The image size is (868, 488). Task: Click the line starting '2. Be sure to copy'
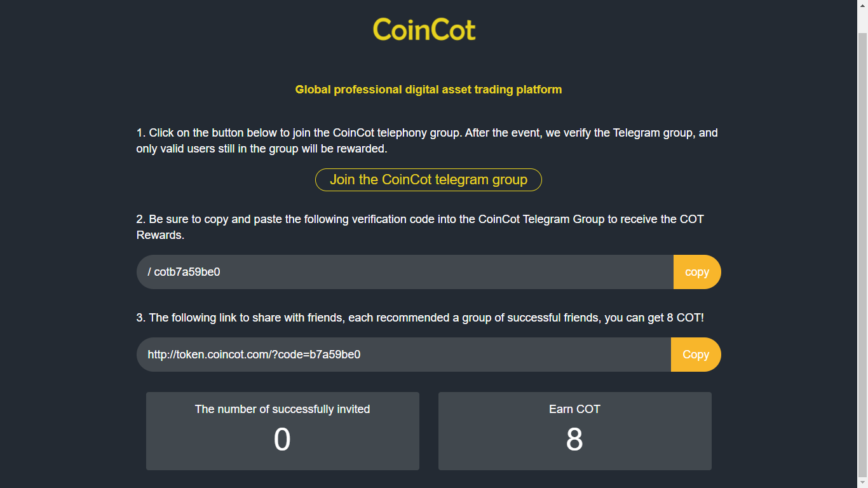point(420,219)
